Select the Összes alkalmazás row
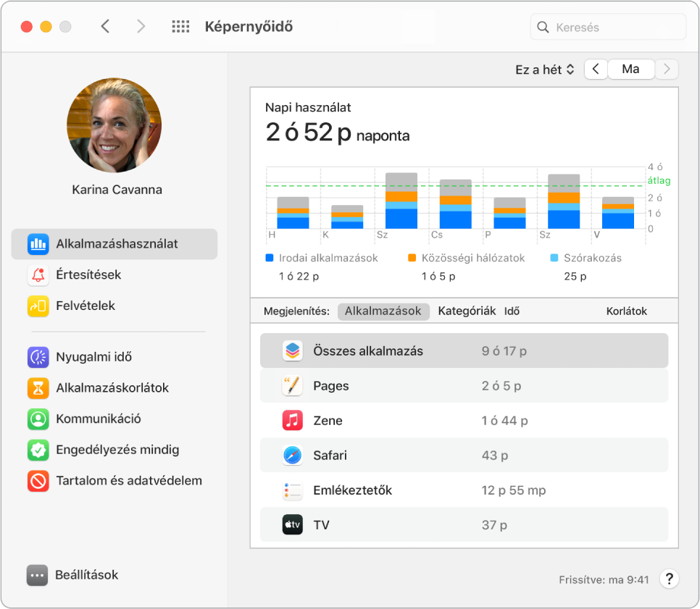 pos(464,351)
